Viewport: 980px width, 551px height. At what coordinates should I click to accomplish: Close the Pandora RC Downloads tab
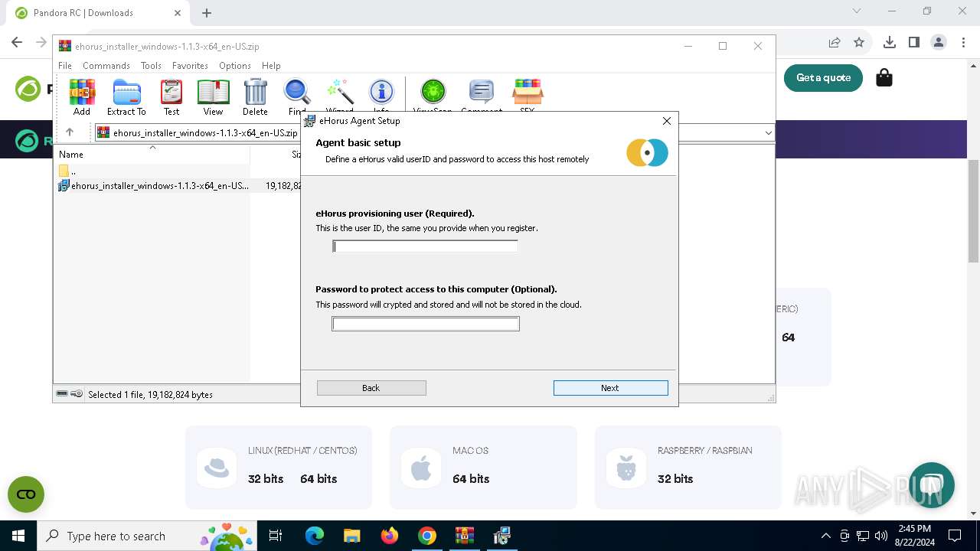177,13
